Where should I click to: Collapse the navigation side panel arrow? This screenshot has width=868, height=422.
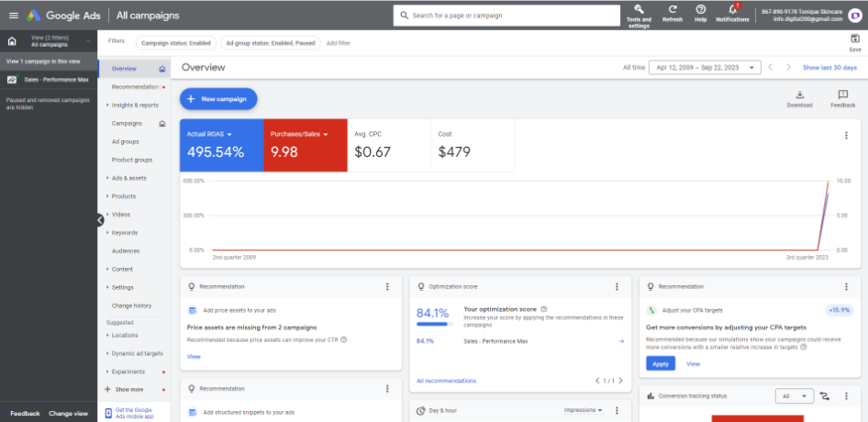pos(100,220)
